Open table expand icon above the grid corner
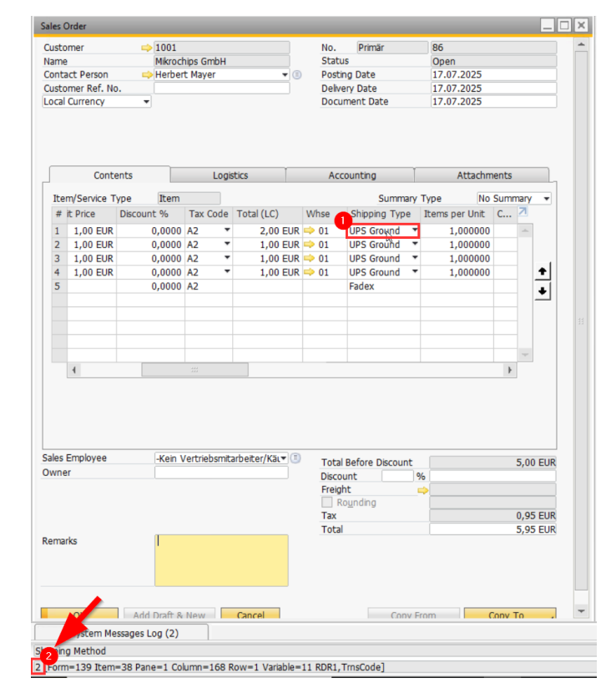 click(x=523, y=213)
